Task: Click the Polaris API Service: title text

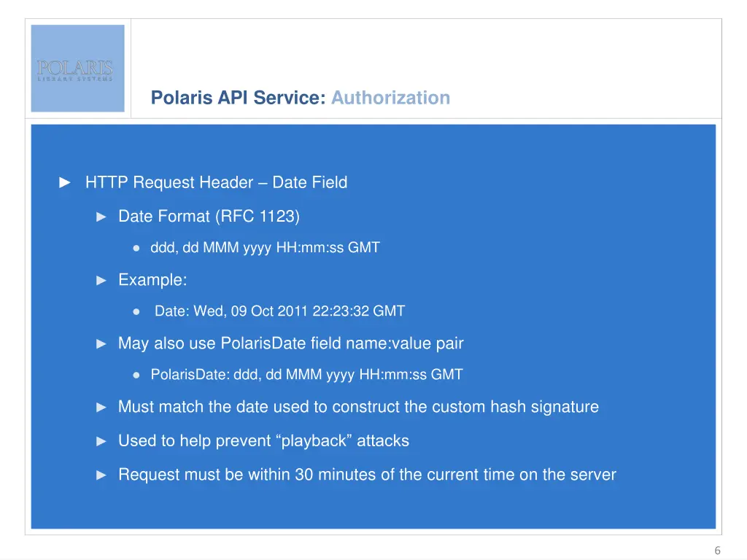Action: [x=238, y=98]
